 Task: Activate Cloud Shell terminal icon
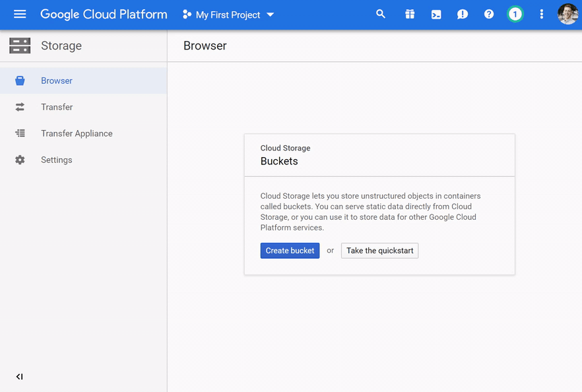(x=436, y=15)
